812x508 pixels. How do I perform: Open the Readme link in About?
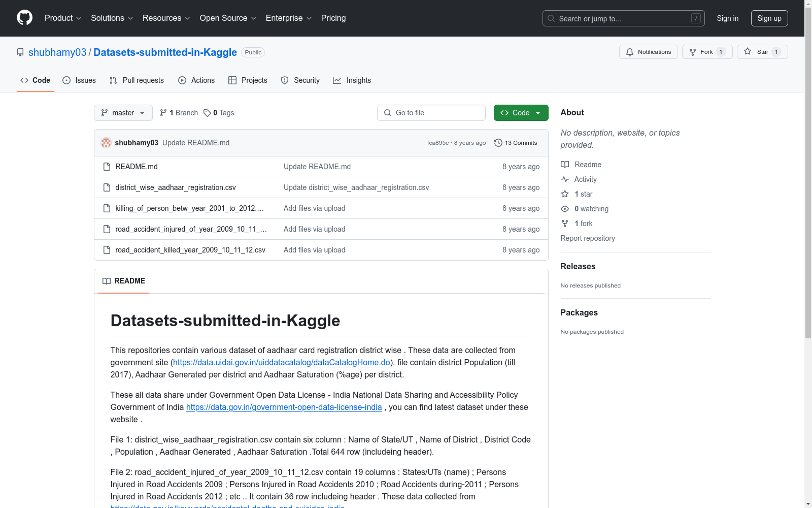click(581, 165)
